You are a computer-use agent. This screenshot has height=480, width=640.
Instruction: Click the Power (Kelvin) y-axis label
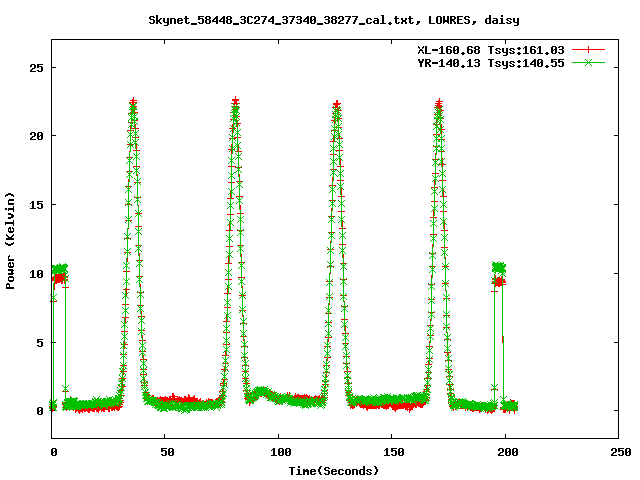10,241
